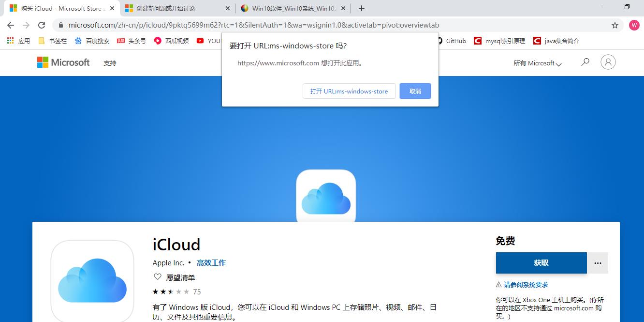Select the 购买 iCloud - Microsoft Store tab
644x322 pixels.
click(61, 8)
